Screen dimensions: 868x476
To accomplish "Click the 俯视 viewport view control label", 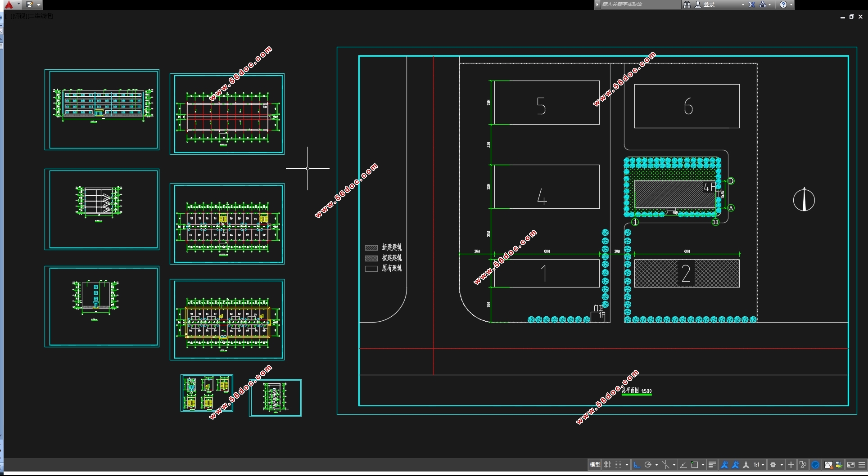I will (x=20, y=16).
